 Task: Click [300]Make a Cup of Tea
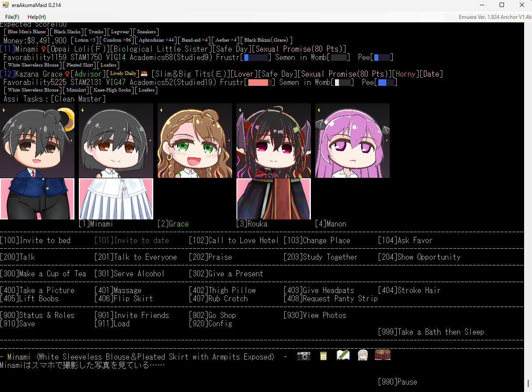click(43, 274)
